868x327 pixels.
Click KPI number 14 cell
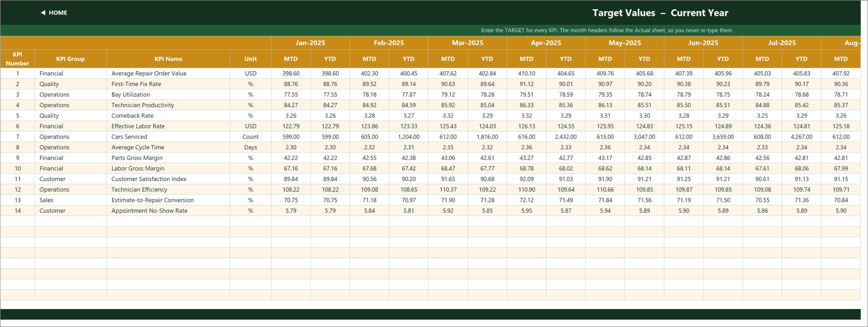coord(18,211)
